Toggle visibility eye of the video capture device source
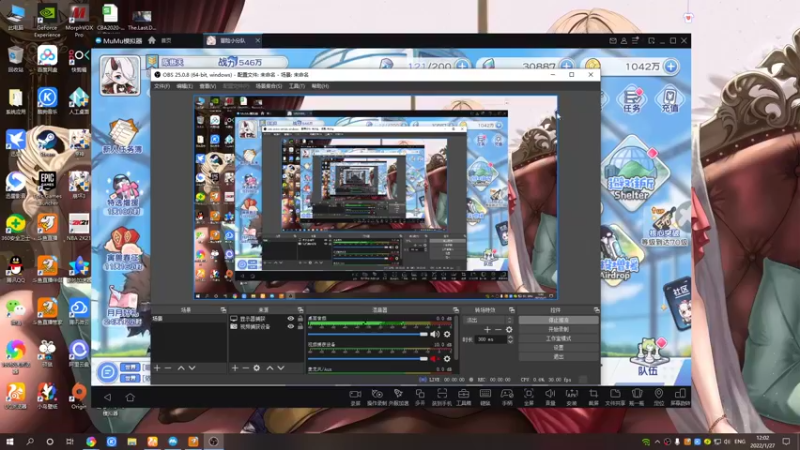800x450 pixels. [x=290, y=327]
